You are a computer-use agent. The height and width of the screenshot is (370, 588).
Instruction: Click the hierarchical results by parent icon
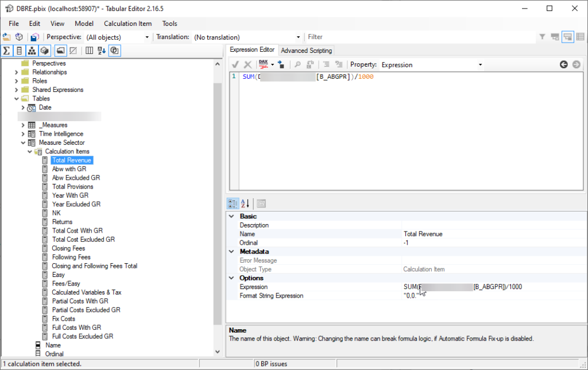[555, 37]
